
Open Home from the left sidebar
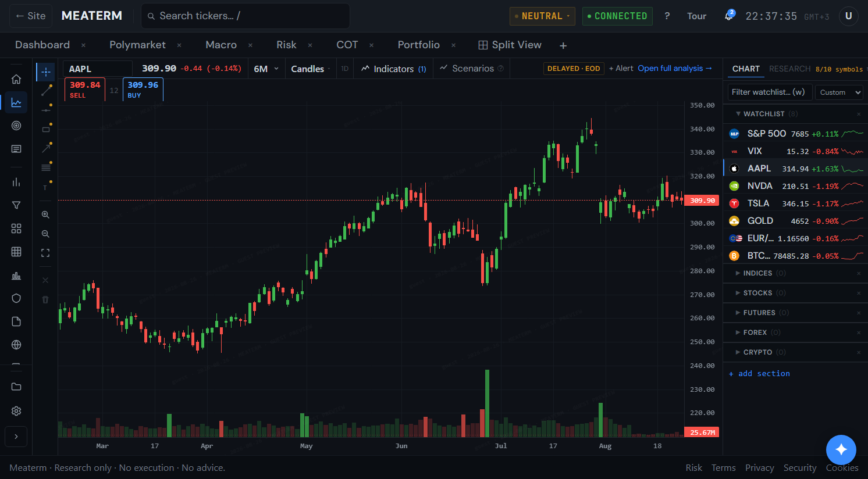point(16,79)
